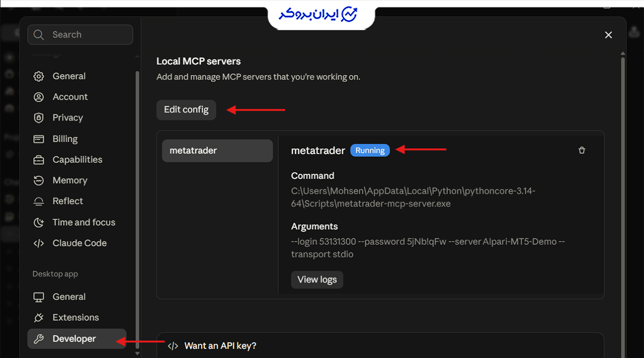
Task: Open Claude Code settings
Action: pos(77,243)
